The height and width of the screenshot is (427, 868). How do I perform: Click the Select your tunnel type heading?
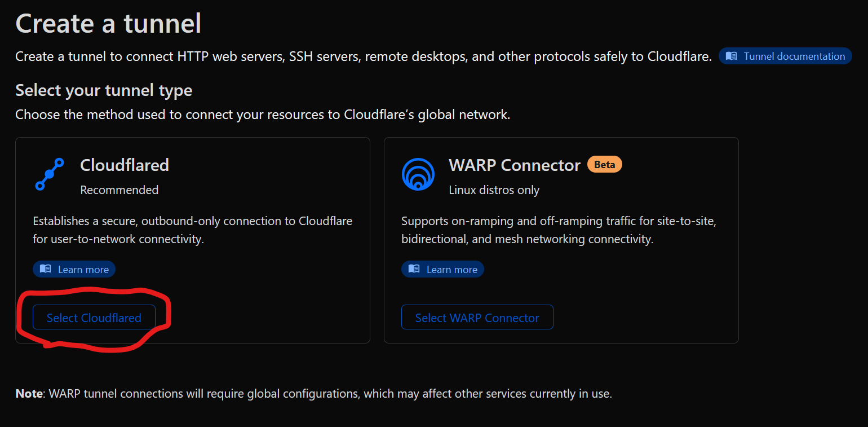[x=104, y=90]
